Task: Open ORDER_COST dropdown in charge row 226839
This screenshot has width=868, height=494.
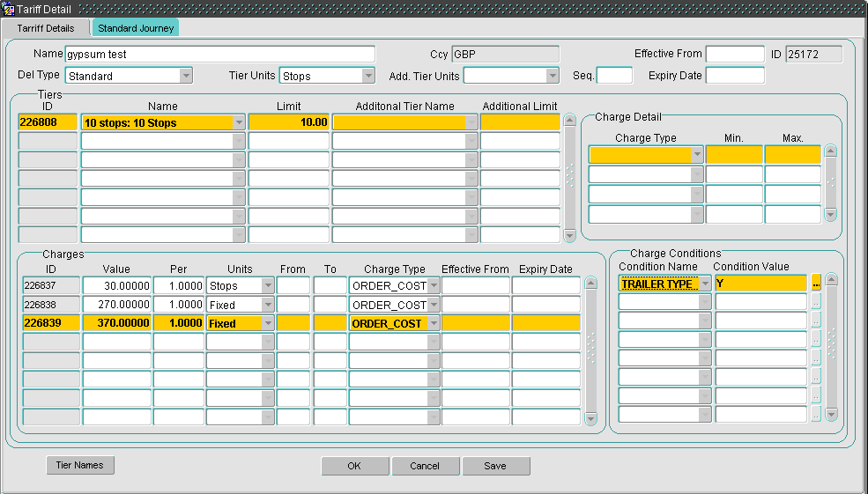Action: pos(434,323)
